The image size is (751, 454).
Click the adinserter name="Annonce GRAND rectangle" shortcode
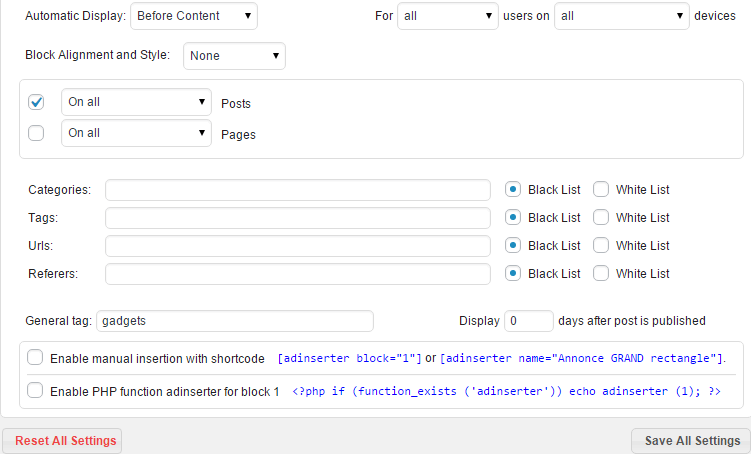click(581, 359)
